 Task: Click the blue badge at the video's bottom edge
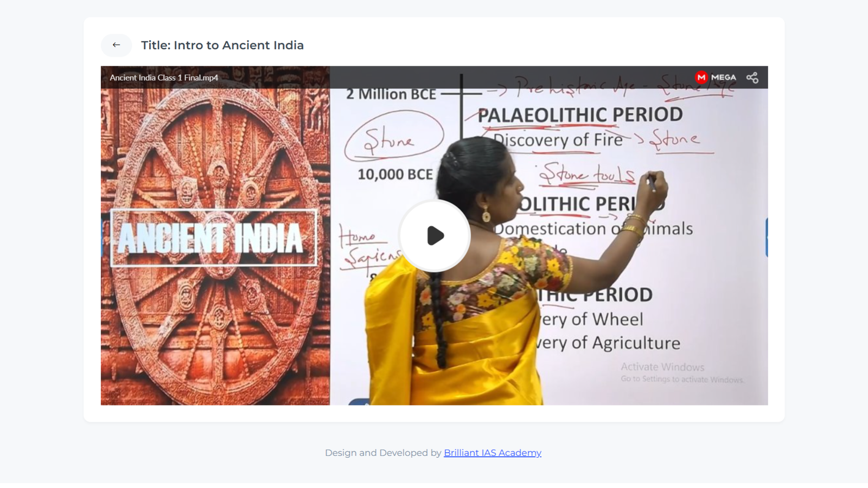coord(359,402)
